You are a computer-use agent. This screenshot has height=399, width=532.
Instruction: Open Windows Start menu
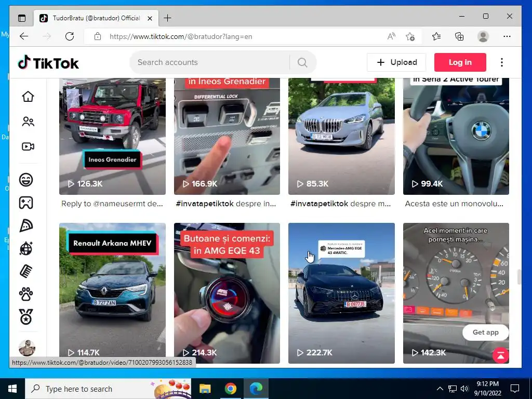coord(12,389)
